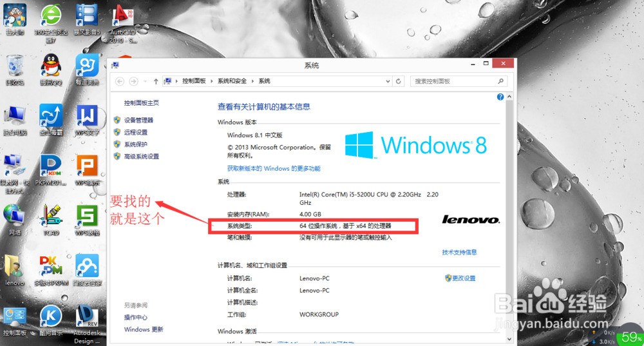Open 操作中心 link

pyautogui.click(x=135, y=317)
